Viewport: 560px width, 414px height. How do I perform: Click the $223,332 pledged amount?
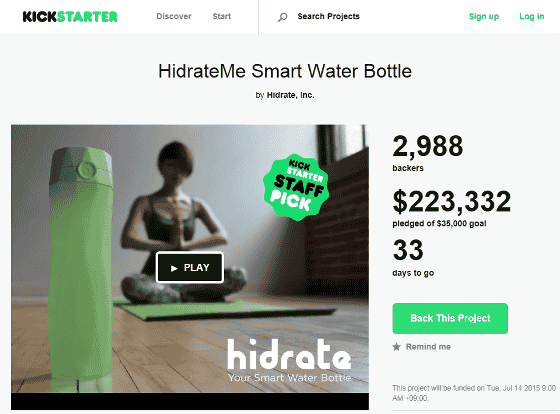(x=452, y=202)
